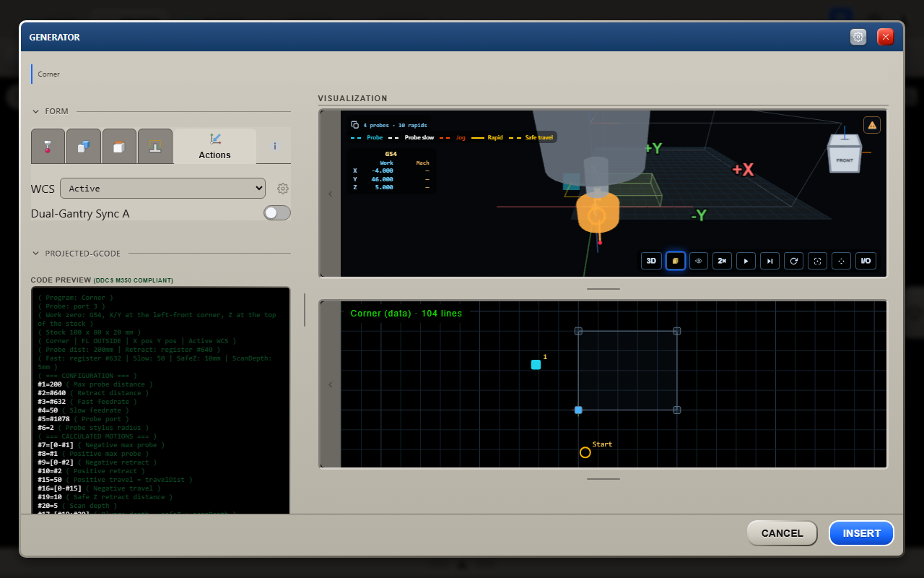Click the 'Rapid' legend entry
Screen dimensions: 924x578
(487, 137)
